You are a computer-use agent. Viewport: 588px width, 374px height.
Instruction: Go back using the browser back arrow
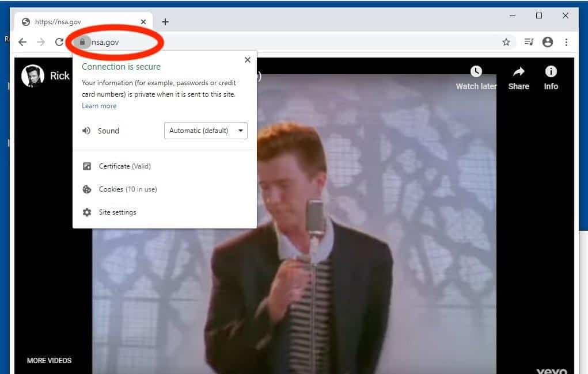[x=22, y=42]
